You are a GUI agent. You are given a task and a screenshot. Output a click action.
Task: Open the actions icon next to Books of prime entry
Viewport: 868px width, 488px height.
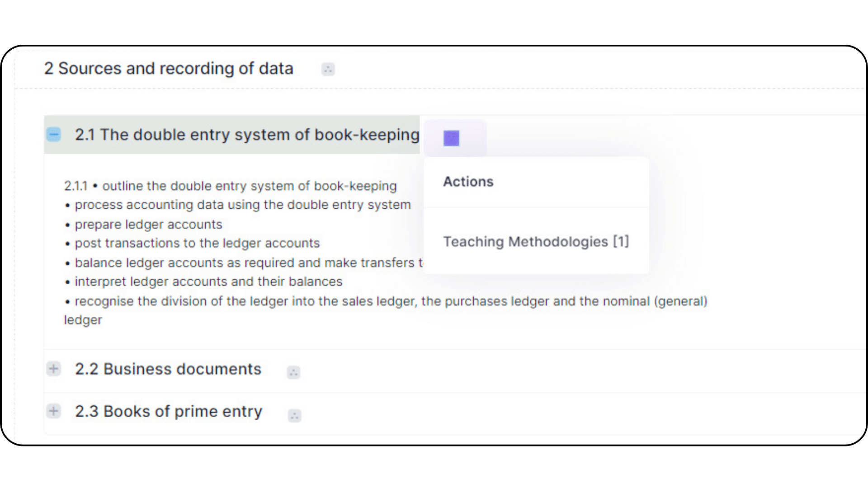click(x=294, y=415)
